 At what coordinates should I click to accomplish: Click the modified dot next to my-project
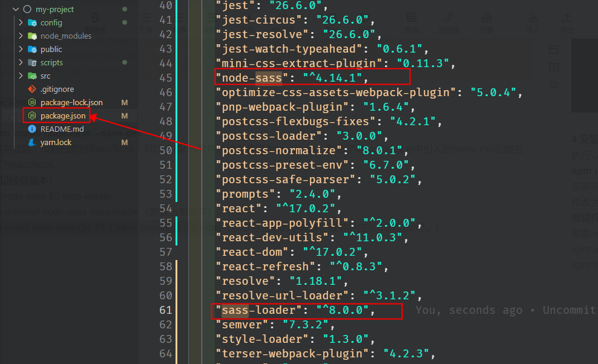[x=124, y=9]
